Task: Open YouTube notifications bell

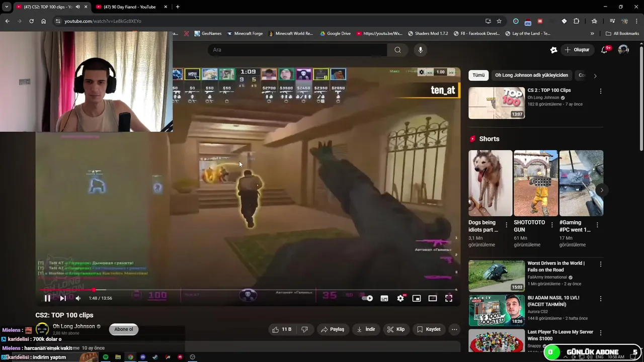Action: click(605, 50)
